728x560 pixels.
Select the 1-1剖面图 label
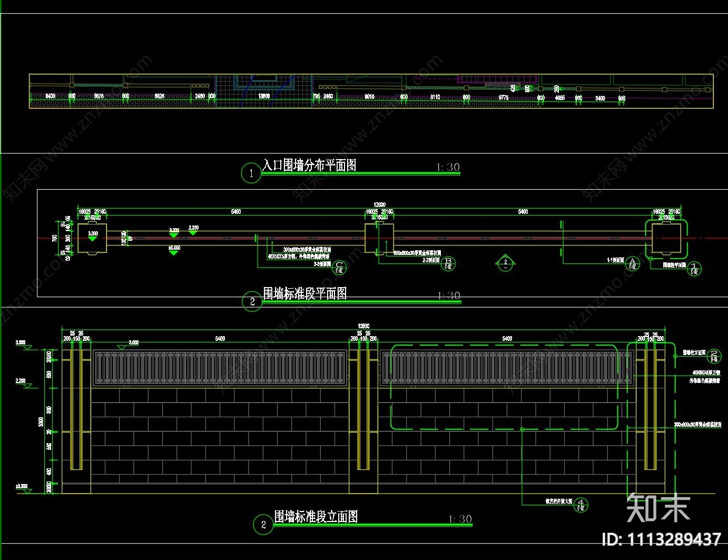coord(615,260)
